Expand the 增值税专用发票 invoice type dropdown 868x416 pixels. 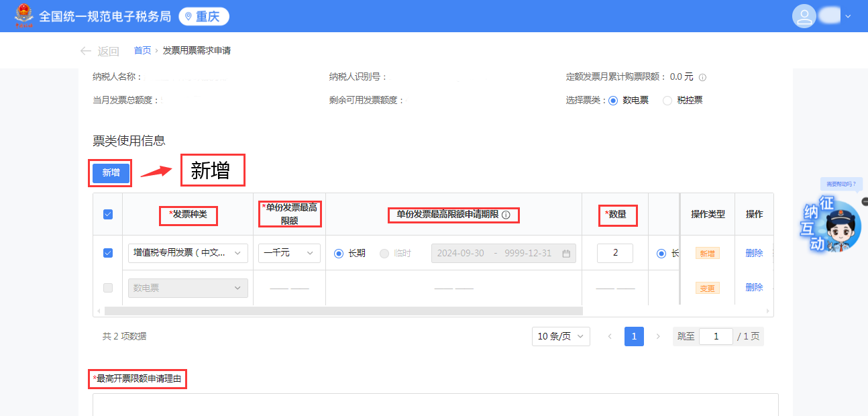tap(188, 253)
